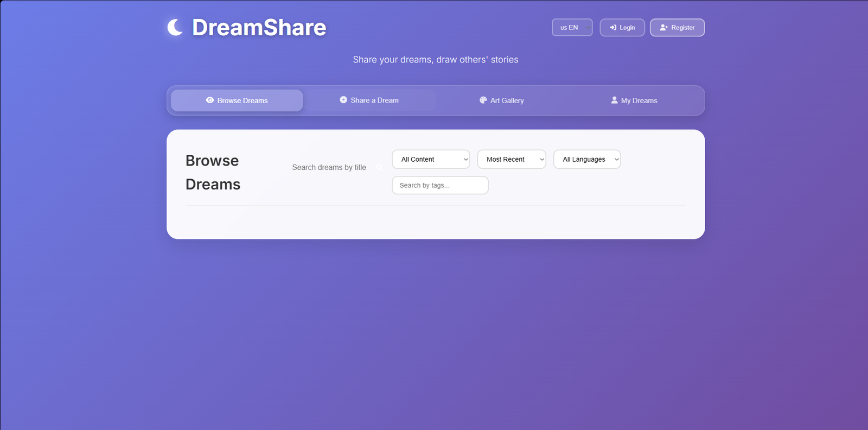Click the crescent moon logo icon

click(175, 27)
